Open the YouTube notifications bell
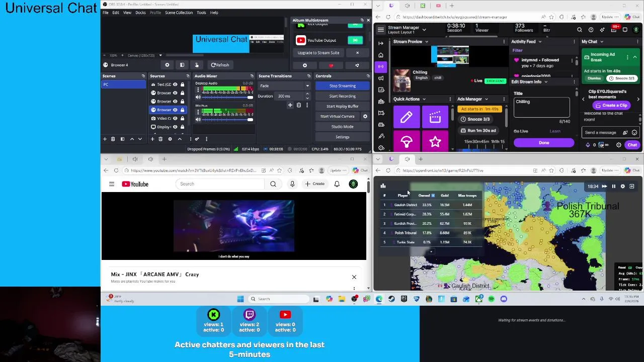 pyautogui.click(x=337, y=184)
